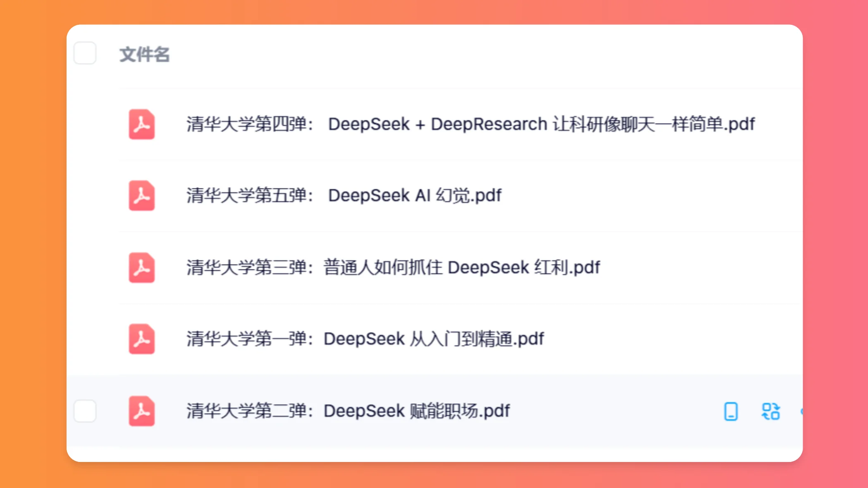Select the expand arrow on the right edge
The image size is (868, 488).
[799, 411]
